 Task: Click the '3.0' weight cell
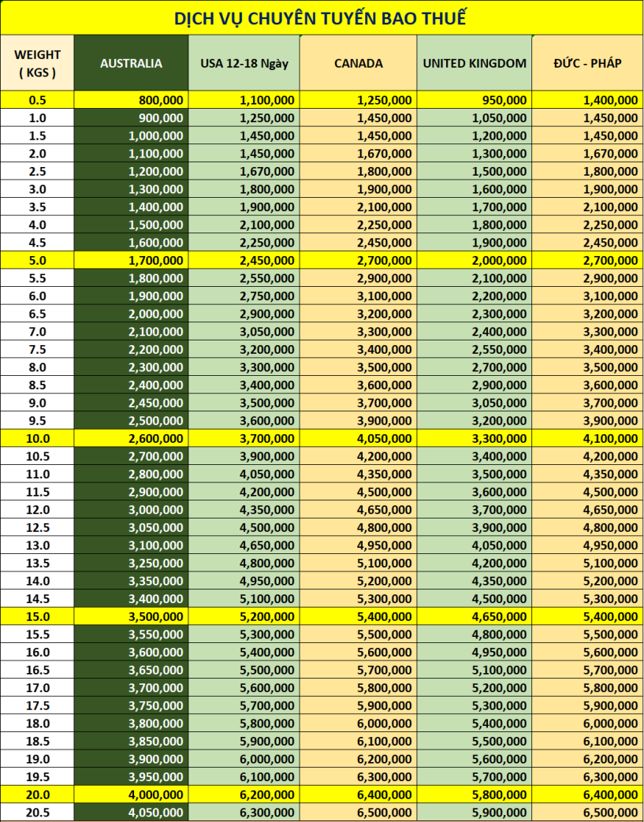click(x=37, y=188)
